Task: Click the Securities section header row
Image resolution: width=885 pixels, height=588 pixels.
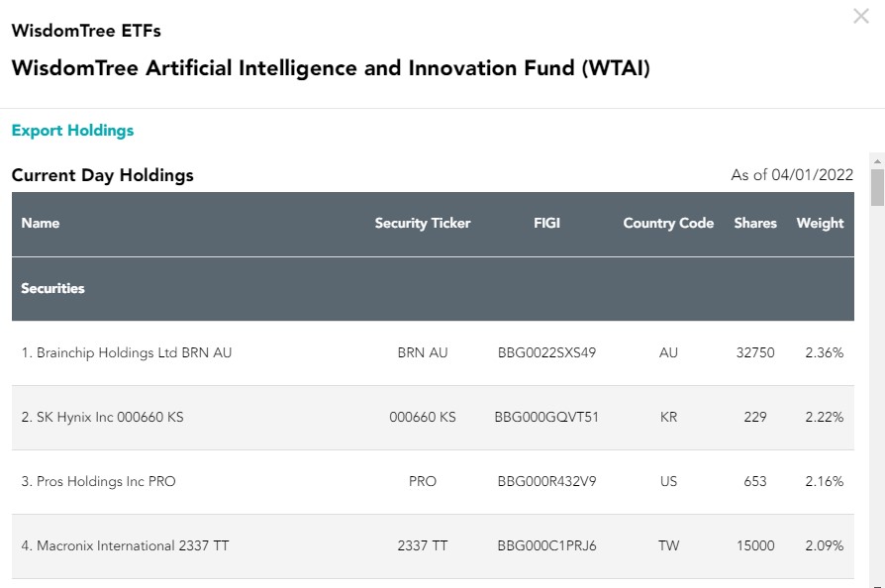Action: coord(433,288)
